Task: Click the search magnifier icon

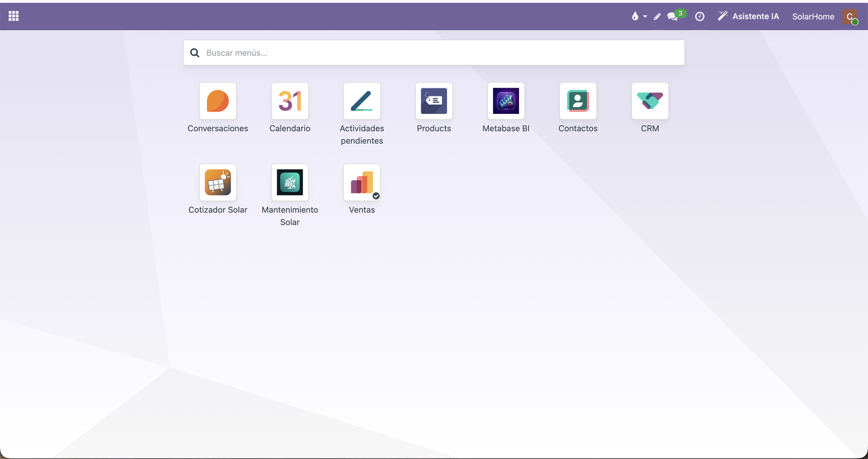Action: 195,53
